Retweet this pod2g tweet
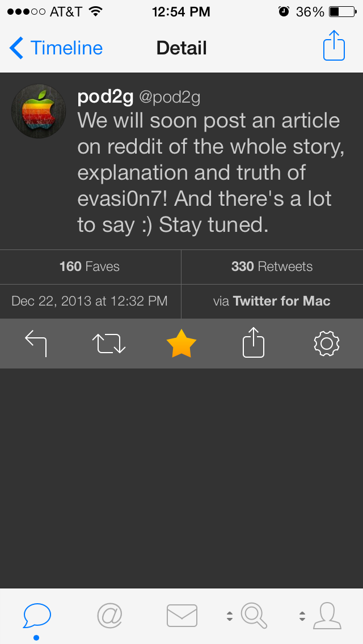The width and height of the screenshot is (363, 644). click(x=108, y=344)
